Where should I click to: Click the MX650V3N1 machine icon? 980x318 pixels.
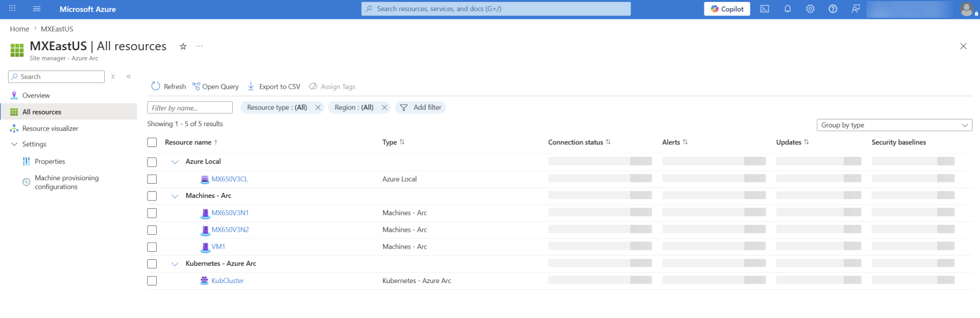(x=205, y=213)
